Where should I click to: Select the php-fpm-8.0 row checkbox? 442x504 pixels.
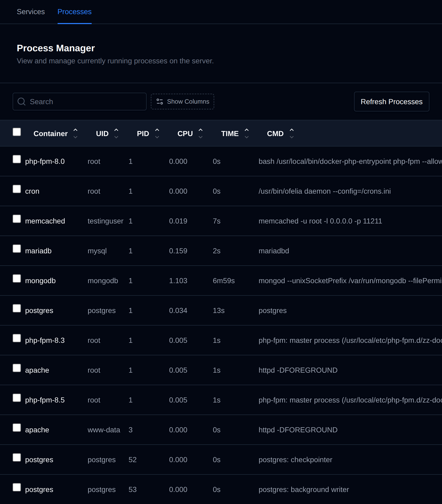coord(17,159)
